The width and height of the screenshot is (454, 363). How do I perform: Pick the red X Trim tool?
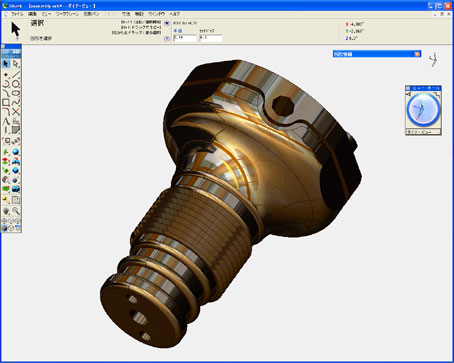(16, 112)
